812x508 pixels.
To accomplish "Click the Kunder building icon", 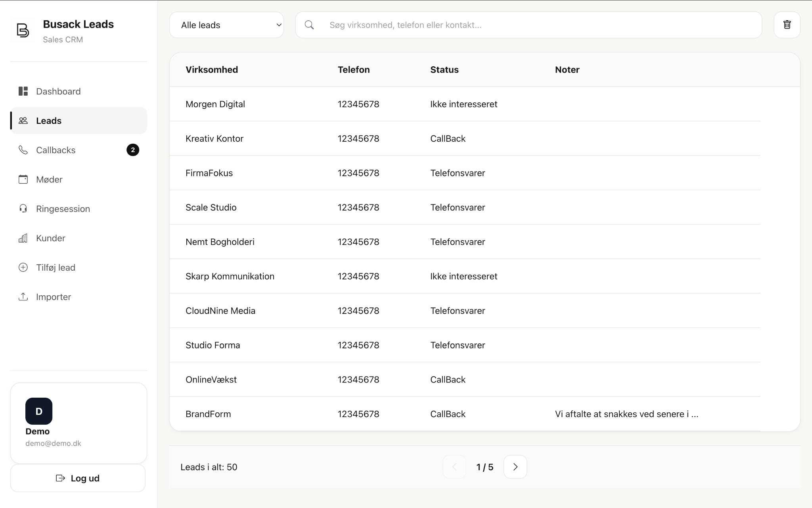I will pyautogui.click(x=23, y=238).
